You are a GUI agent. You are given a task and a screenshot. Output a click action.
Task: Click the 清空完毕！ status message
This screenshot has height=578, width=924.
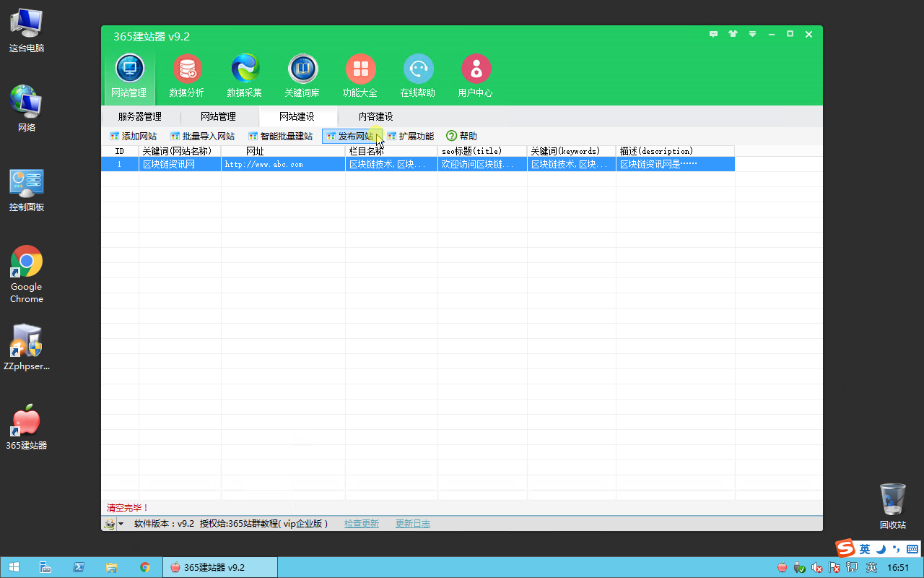(128, 508)
